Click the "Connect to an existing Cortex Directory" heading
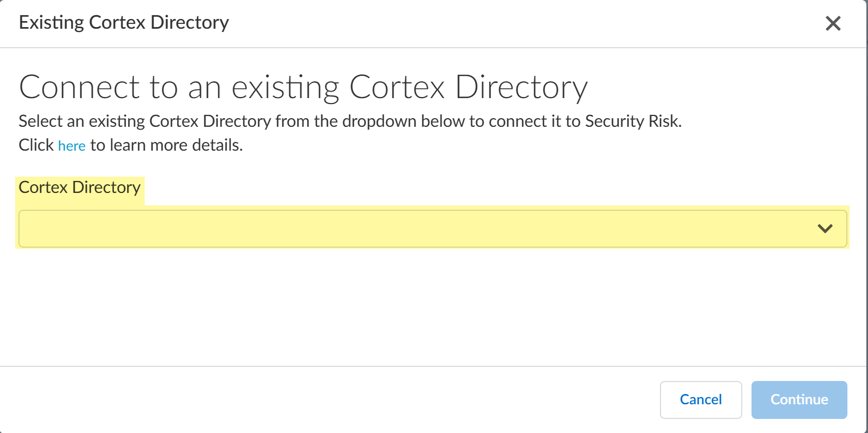The width and height of the screenshot is (868, 433). click(303, 87)
